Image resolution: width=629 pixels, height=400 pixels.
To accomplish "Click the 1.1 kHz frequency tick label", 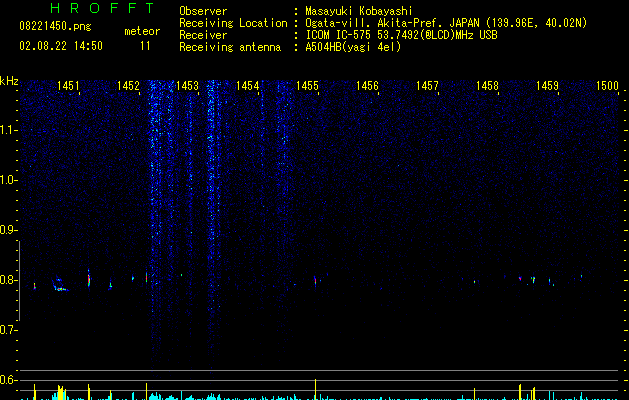I will [7, 130].
